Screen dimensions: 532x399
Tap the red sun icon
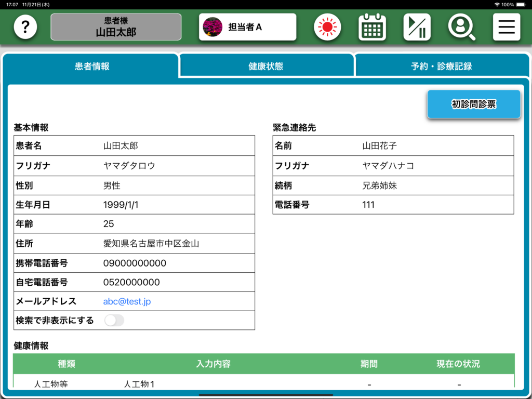tap(327, 27)
